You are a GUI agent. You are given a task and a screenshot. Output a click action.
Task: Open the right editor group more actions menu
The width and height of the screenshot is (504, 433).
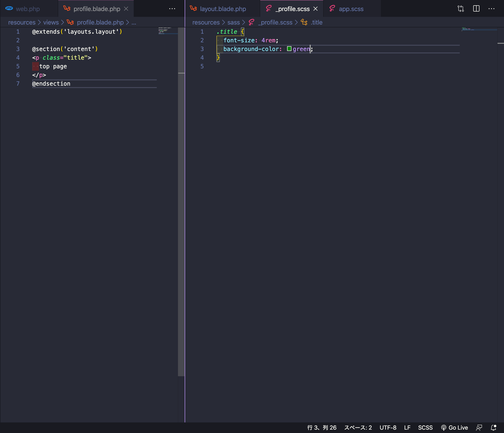click(x=491, y=9)
